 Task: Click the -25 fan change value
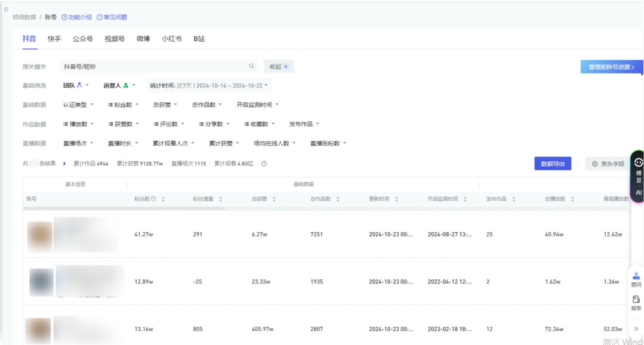click(197, 282)
